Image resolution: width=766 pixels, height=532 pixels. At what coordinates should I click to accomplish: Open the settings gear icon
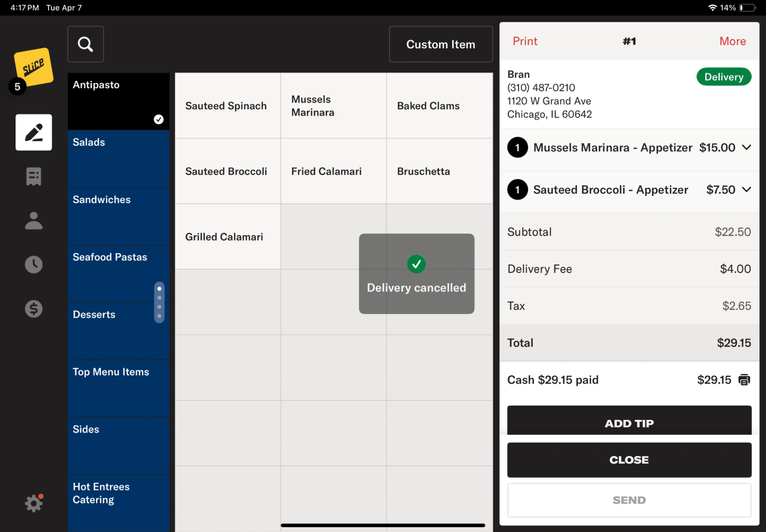pos(34,503)
